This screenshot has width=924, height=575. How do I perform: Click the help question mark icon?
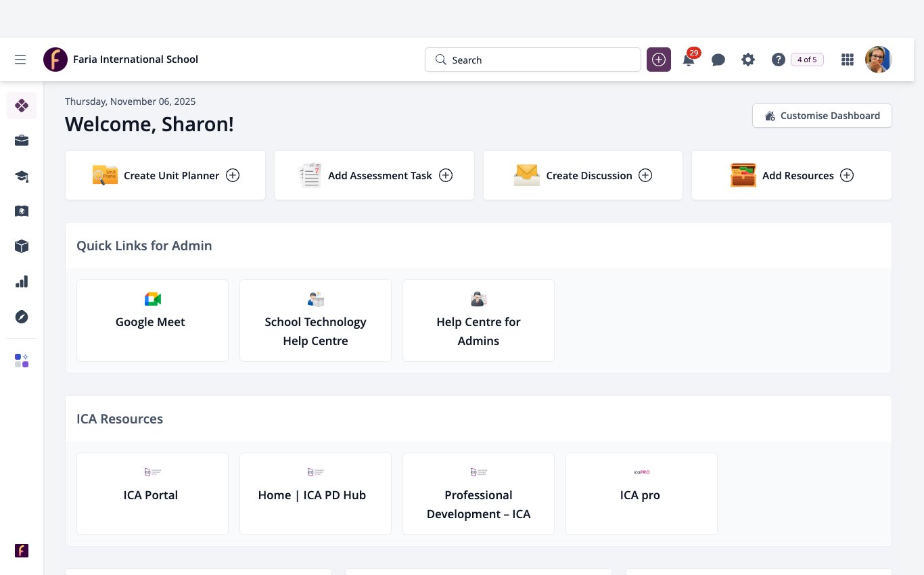pos(778,60)
